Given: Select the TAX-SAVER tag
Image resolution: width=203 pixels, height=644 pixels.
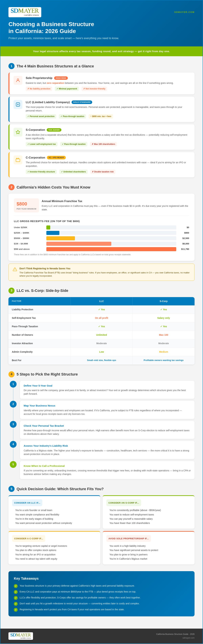Looking at the screenshot, I should point(54,130).
